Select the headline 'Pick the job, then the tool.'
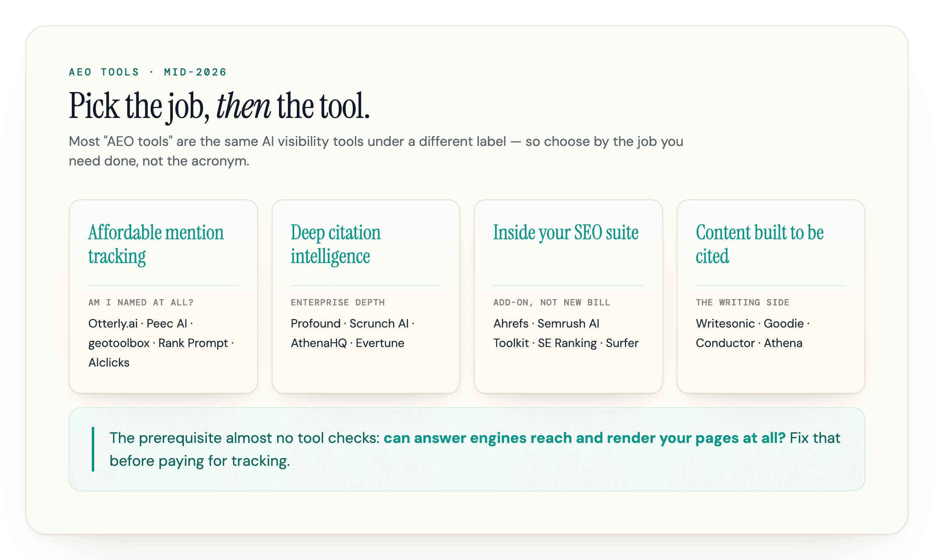The height and width of the screenshot is (560, 934). (219, 106)
